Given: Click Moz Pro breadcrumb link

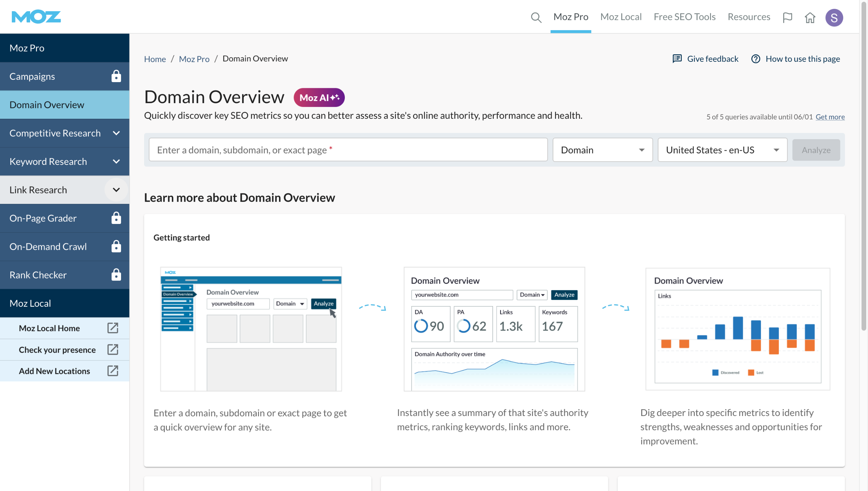Looking at the screenshot, I should point(194,59).
